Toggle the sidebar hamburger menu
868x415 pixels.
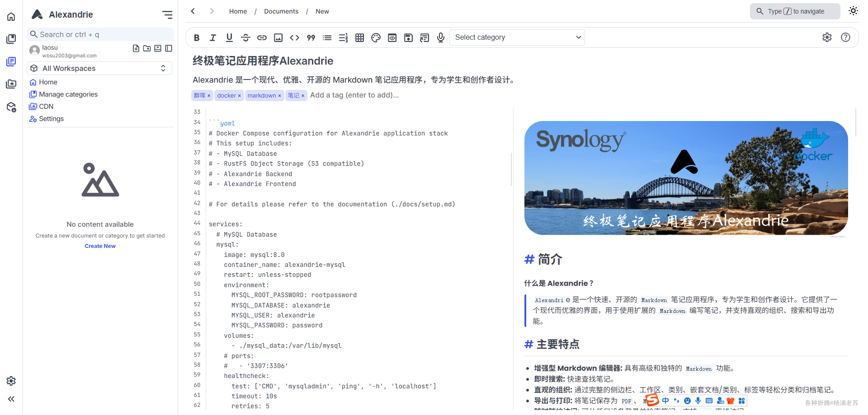coord(167,15)
